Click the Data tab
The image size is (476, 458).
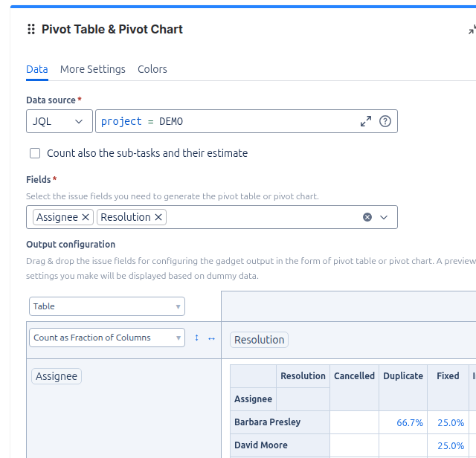pos(37,69)
